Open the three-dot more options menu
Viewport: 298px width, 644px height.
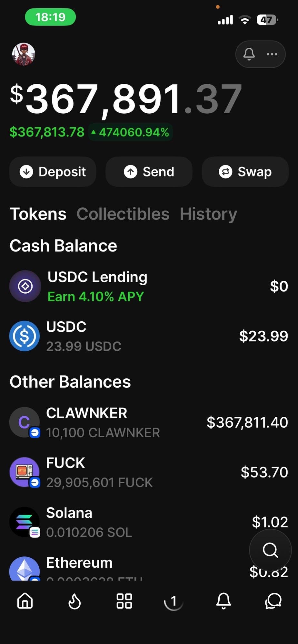[x=272, y=54]
